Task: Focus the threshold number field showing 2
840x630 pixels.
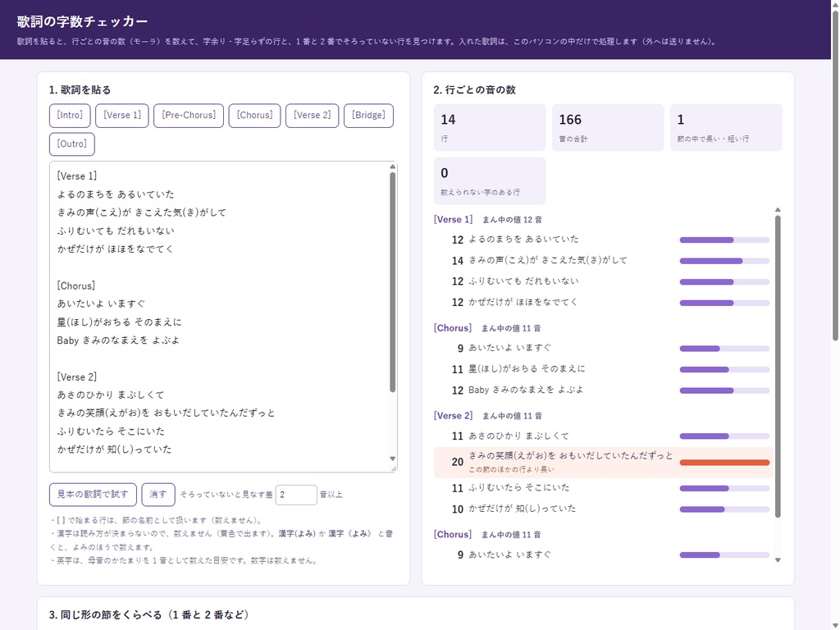Action: tap(295, 495)
